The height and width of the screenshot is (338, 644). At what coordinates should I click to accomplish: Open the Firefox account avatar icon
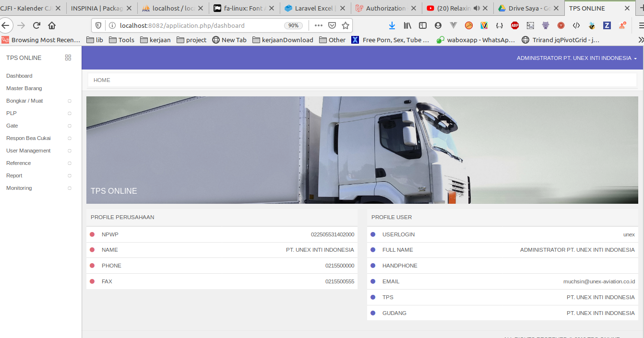[438, 25]
